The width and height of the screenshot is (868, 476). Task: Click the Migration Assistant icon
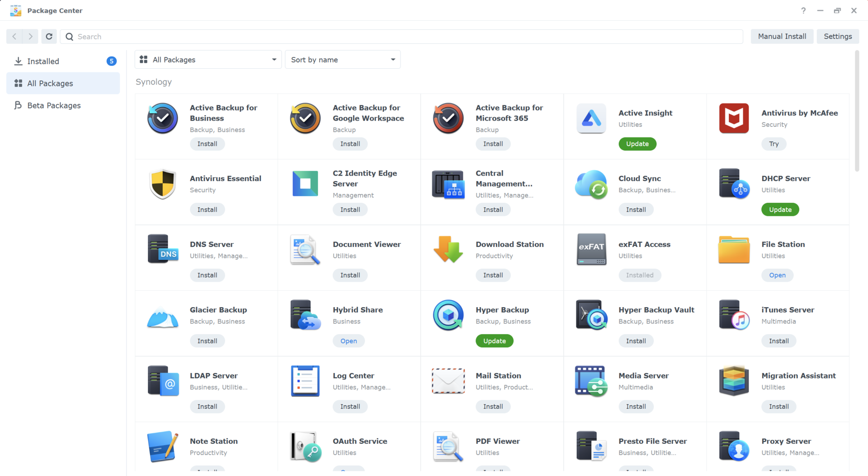point(734,381)
